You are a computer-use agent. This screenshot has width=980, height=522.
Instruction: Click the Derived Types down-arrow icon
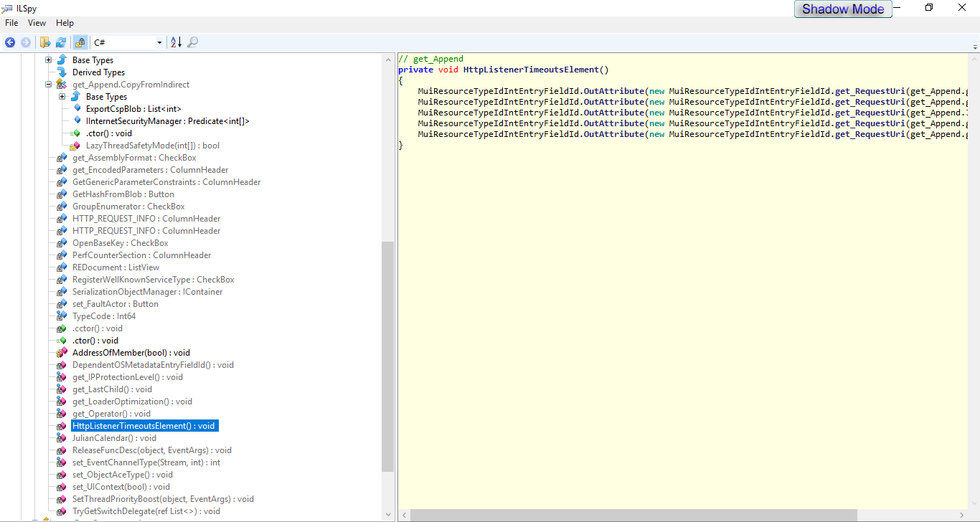click(62, 72)
